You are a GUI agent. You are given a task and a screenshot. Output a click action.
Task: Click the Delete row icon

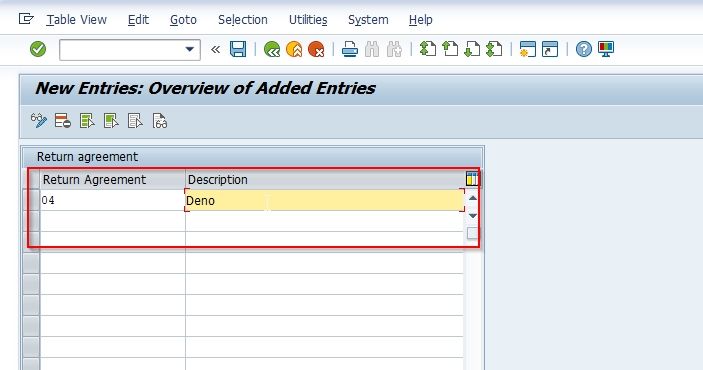point(63,121)
